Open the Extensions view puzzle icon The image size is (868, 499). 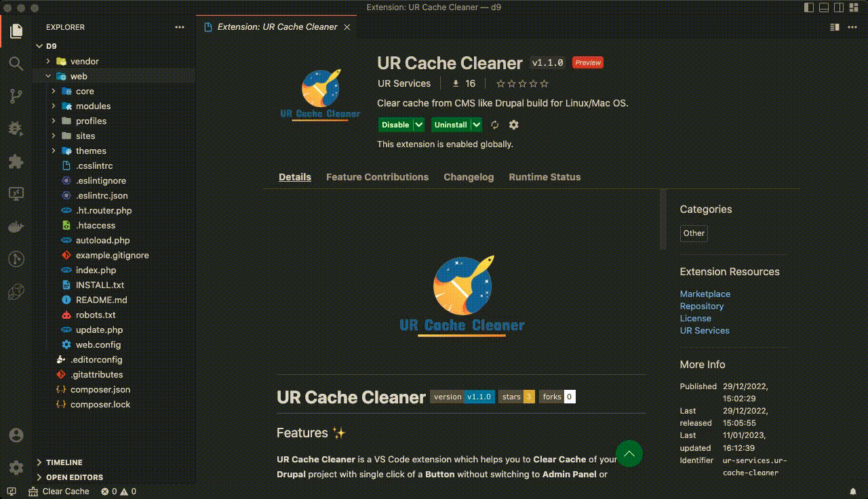click(16, 161)
